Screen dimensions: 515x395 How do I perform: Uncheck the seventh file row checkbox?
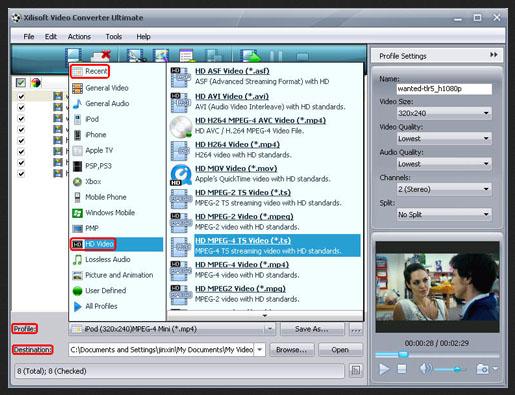[x=21, y=163]
